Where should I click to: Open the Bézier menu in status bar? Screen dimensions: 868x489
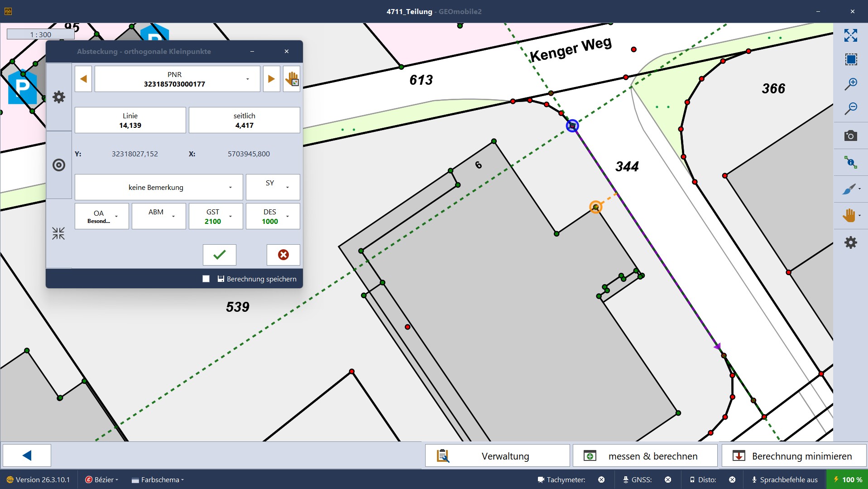tap(102, 479)
